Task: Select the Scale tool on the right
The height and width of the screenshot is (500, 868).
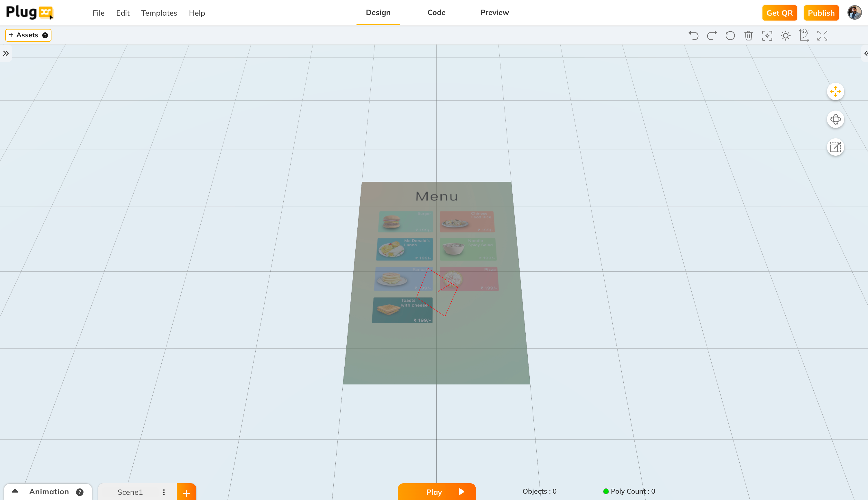Action: pyautogui.click(x=835, y=147)
